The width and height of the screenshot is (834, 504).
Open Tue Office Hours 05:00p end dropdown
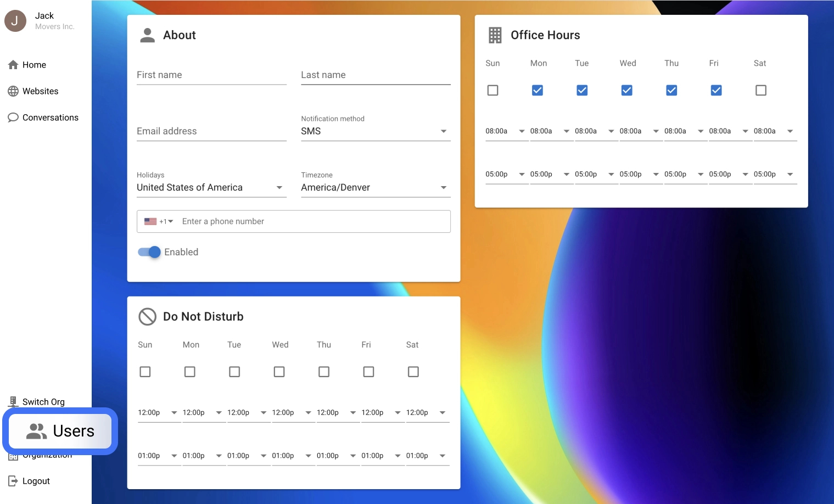pyautogui.click(x=596, y=174)
